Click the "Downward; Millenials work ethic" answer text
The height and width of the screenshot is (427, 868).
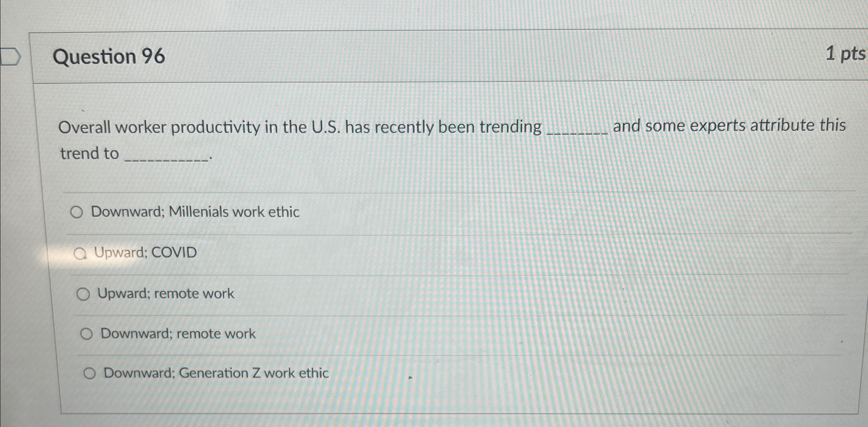(x=196, y=212)
